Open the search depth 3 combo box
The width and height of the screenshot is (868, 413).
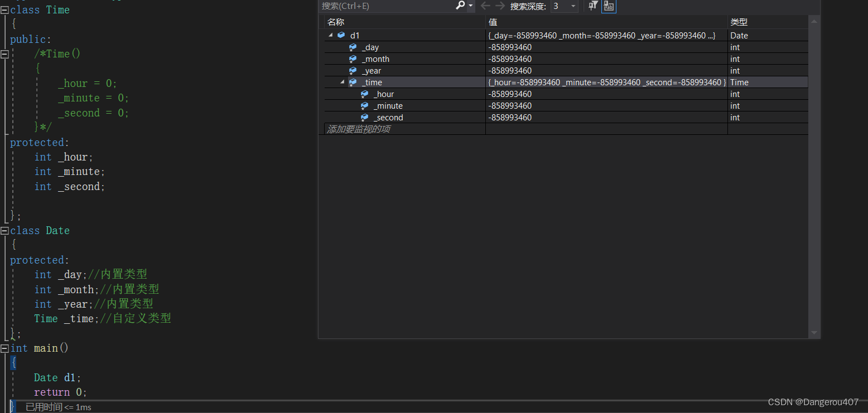[564, 6]
